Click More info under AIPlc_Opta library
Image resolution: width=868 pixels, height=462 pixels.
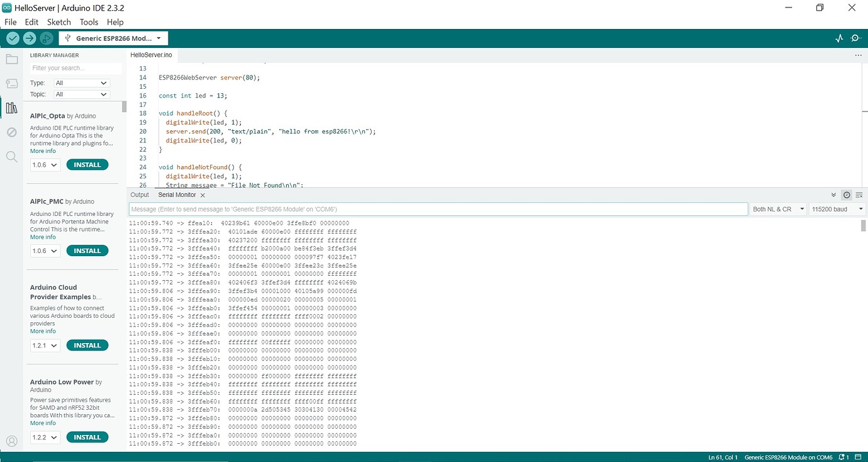pyautogui.click(x=42, y=150)
